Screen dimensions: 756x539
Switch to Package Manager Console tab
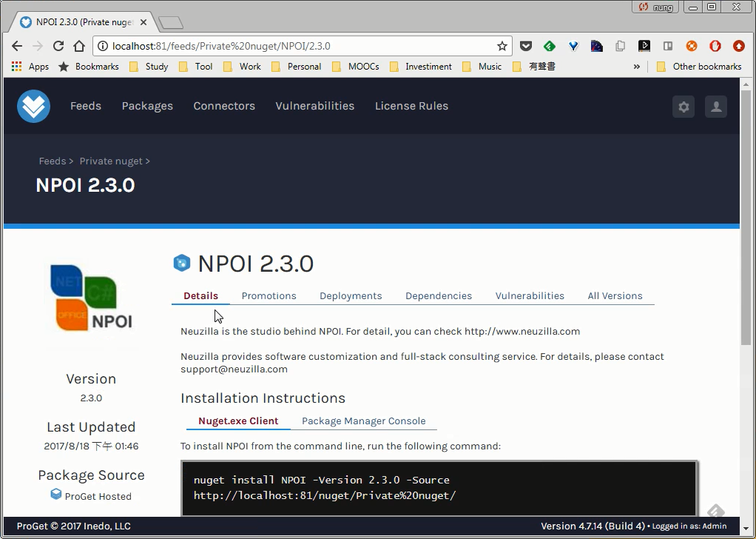click(363, 421)
